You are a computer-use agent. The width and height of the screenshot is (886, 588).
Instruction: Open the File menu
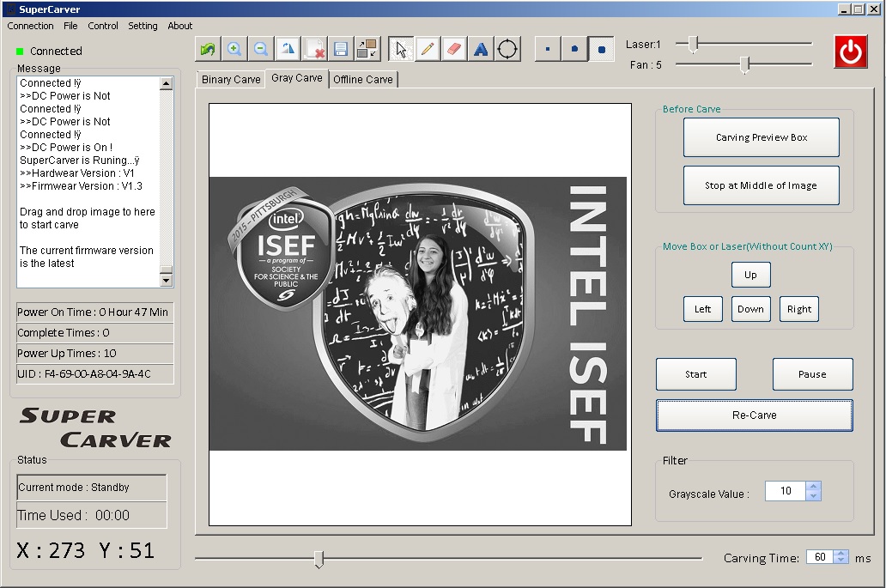[70, 26]
